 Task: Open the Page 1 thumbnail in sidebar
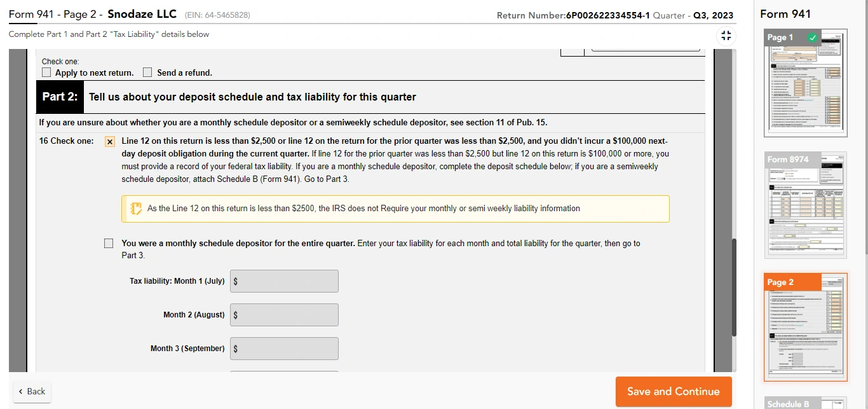(805, 83)
